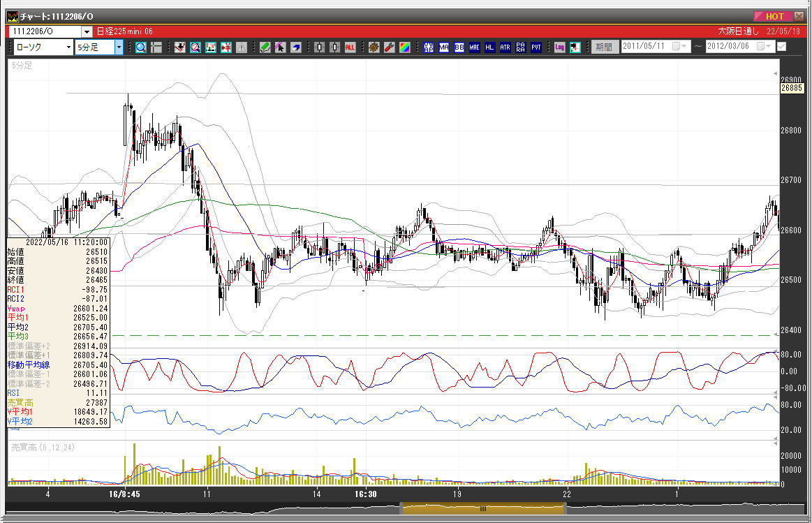This screenshot has height=523, width=812.
Task: Click the first candlestick width icon
Action: click(x=320, y=47)
